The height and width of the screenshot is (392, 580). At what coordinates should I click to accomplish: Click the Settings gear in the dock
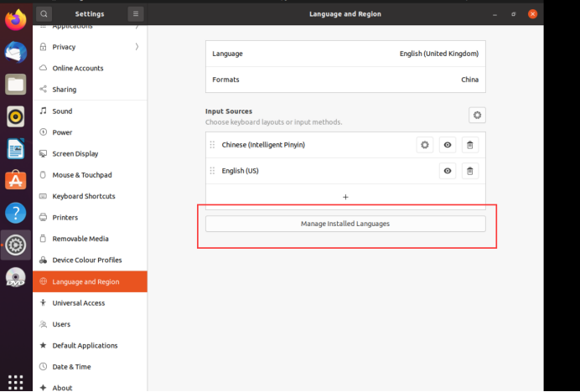[x=16, y=245]
